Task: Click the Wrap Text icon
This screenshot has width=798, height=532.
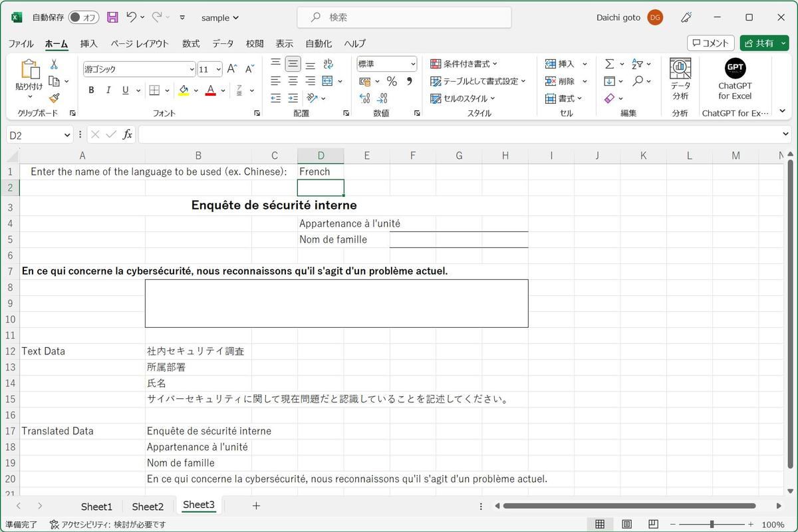Action: (x=328, y=64)
